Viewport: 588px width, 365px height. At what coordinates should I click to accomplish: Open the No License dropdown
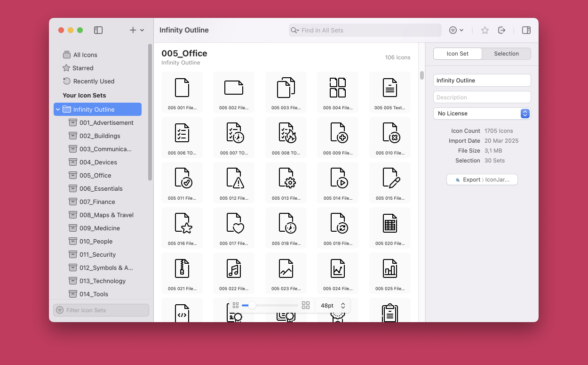pos(482,114)
